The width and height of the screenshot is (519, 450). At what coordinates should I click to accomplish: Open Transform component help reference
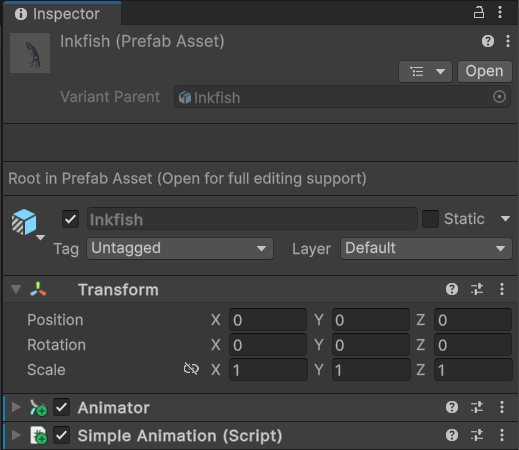click(x=452, y=289)
